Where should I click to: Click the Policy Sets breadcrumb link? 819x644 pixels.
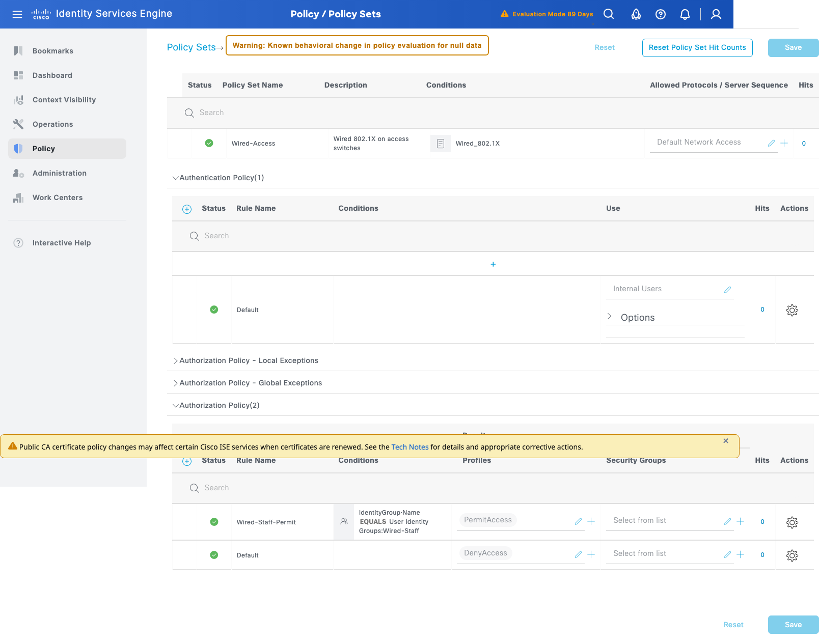(192, 47)
